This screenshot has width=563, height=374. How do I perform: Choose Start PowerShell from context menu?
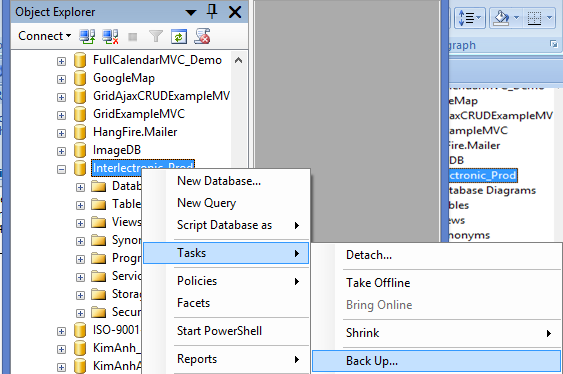(226, 331)
